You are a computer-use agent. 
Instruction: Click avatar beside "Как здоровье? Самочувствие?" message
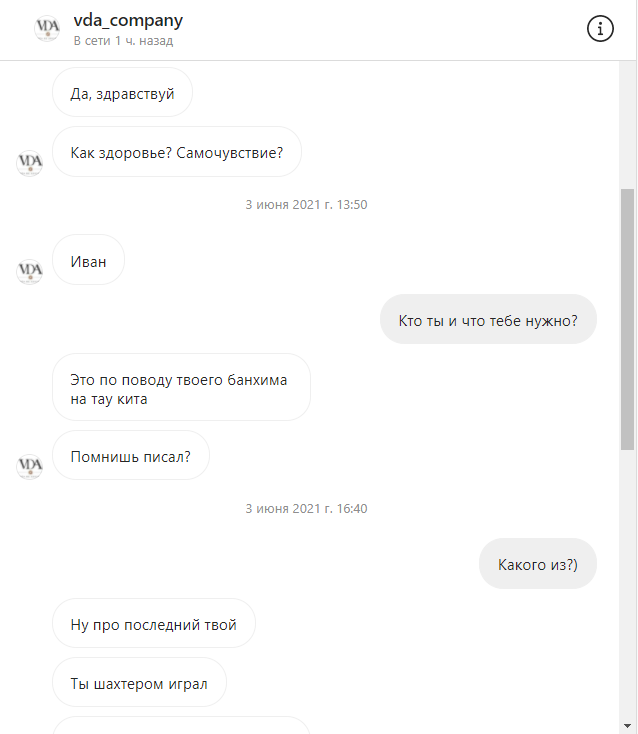[29, 163]
